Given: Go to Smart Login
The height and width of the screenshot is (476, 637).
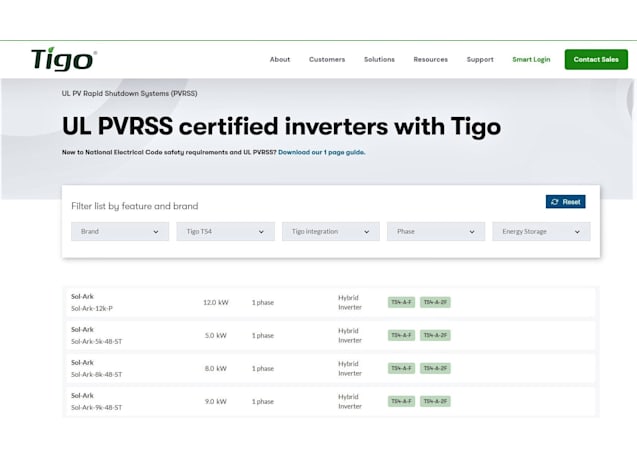Looking at the screenshot, I should (531, 59).
